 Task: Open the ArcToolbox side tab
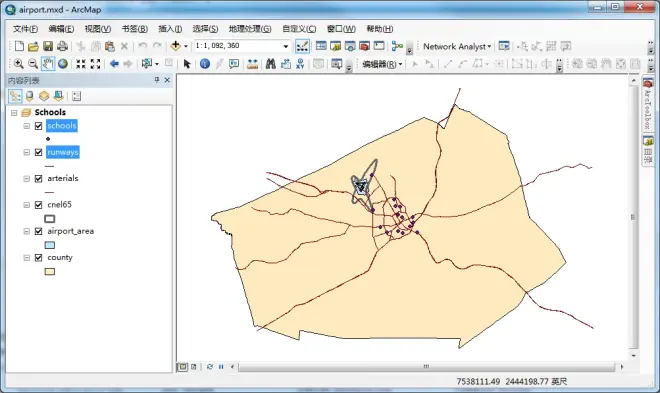coord(648,104)
